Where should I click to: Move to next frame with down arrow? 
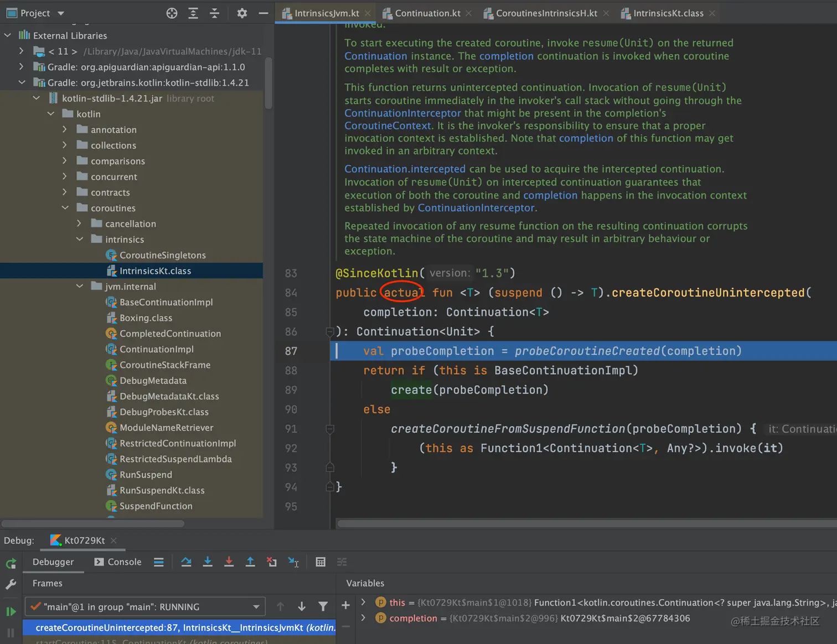302,606
